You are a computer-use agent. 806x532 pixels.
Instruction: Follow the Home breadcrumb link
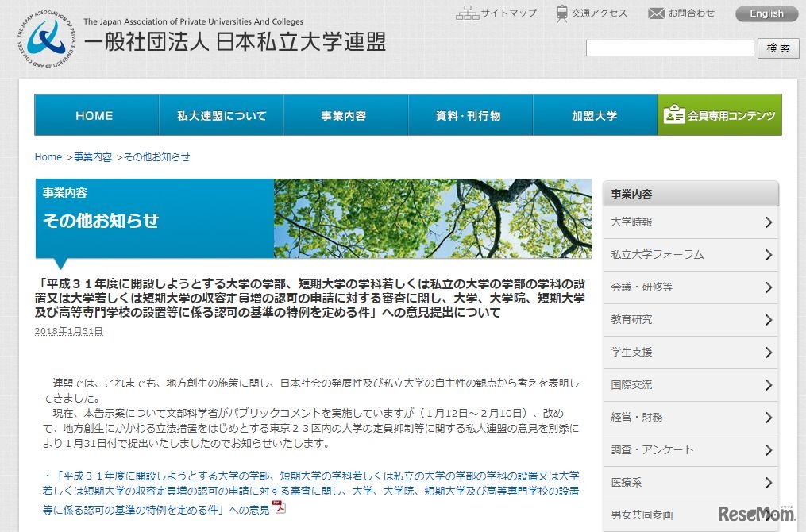48,157
